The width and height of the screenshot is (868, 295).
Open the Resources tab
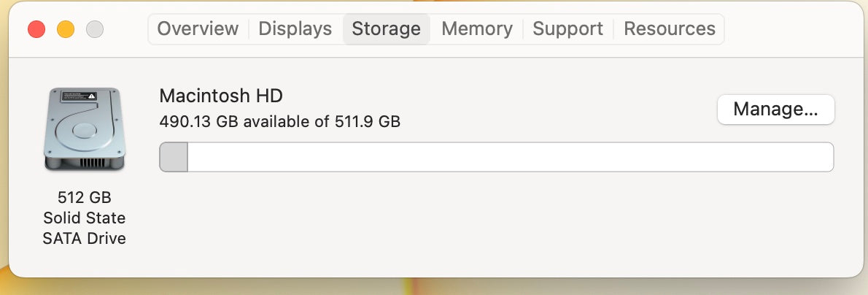(669, 29)
